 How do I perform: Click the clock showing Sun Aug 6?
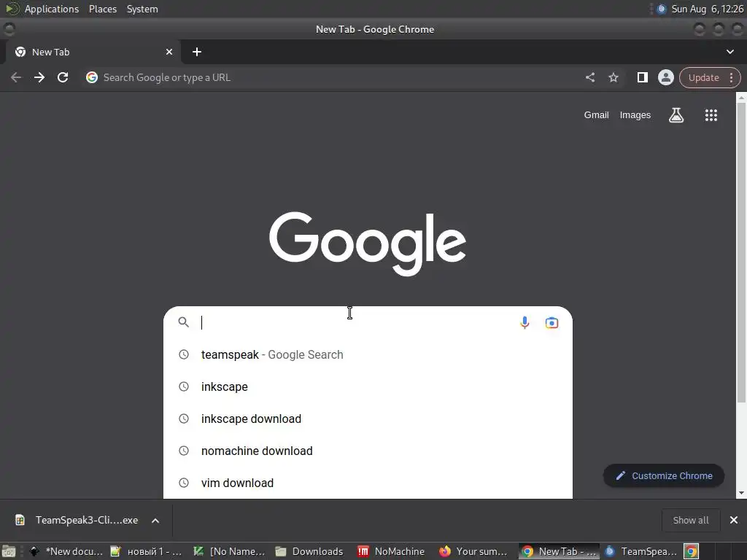708,9
